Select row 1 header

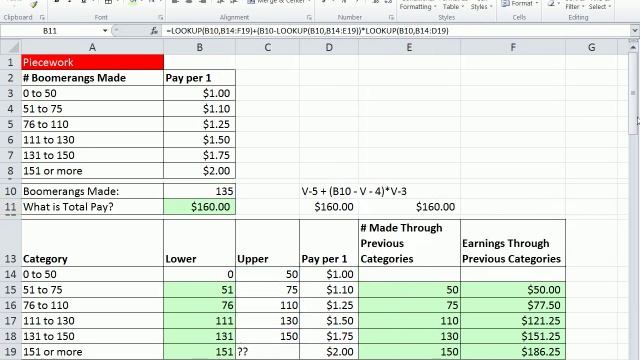[x=10, y=62]
